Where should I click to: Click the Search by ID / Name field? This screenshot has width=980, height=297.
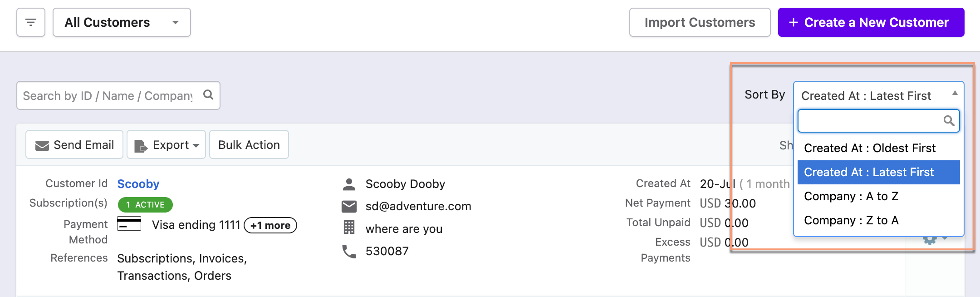[x=108, y=96]
